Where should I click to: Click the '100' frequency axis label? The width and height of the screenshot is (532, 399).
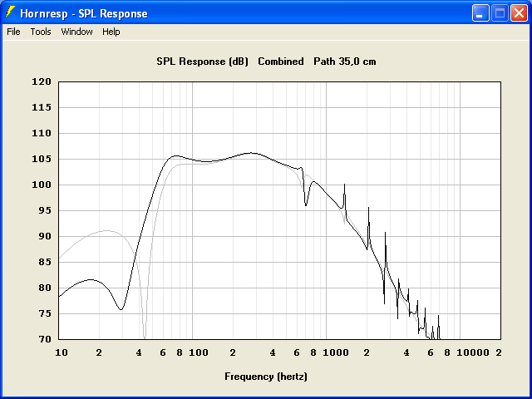(199, 352)
